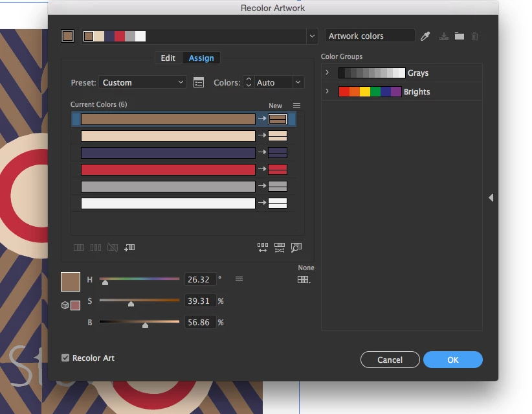532x414 pixels.
Task: Click the Cancel button
Action: click(390, 360)
